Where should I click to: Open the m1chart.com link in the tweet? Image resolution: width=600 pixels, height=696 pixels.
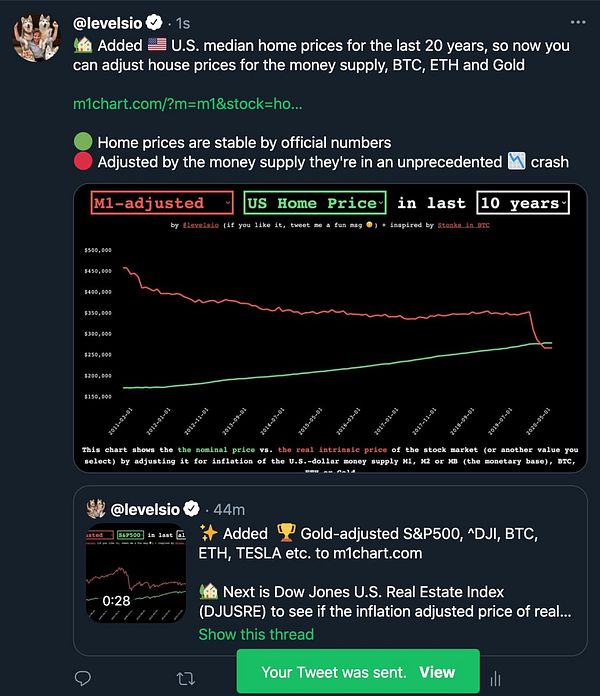(x=187, y=103)
